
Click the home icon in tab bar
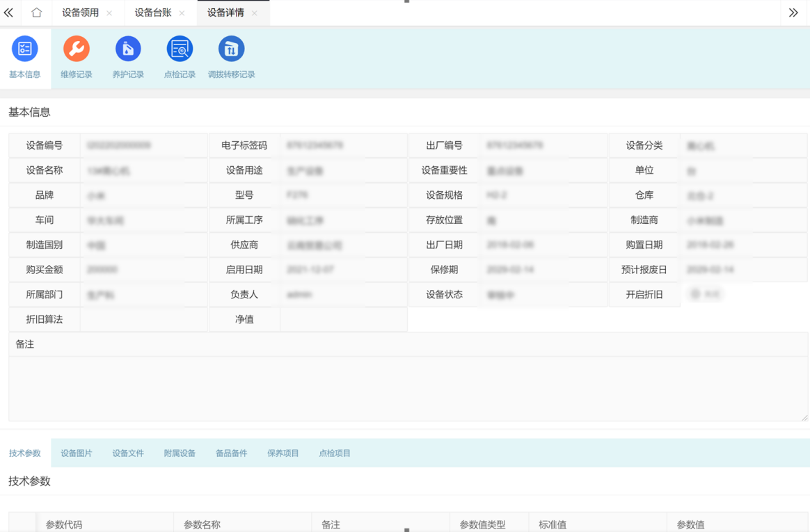pos(36,13)
